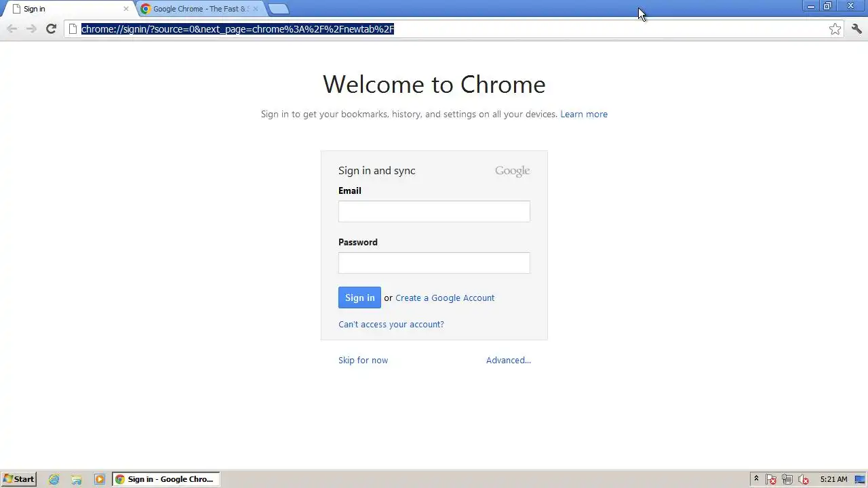Open the Learn more link
Viewport: 868px width, 488px height.
pos(584,114)
